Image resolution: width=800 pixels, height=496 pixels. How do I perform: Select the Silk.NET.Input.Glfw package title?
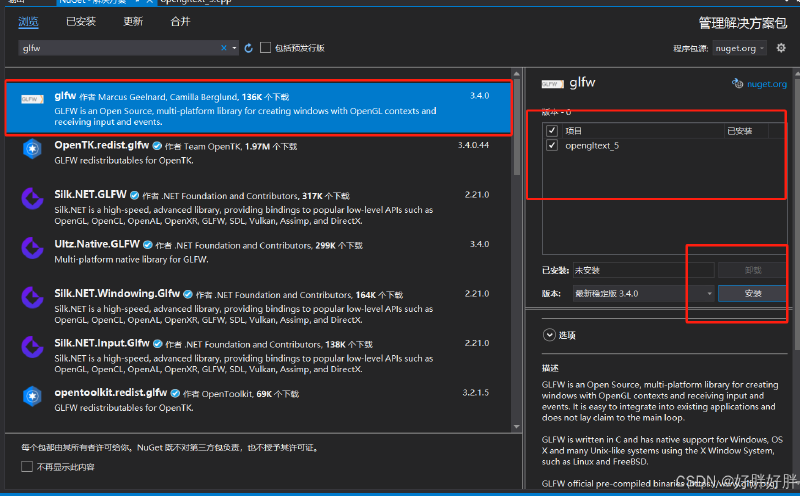click(102, 343)
